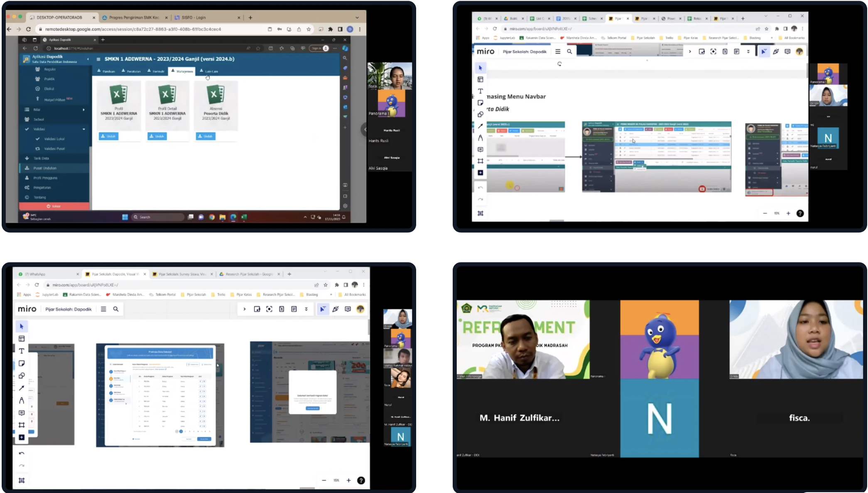Click vertical scrollbar in Menu Navbar Miro canvas
The height and width of the screenshot is (493, 868).
807,71
